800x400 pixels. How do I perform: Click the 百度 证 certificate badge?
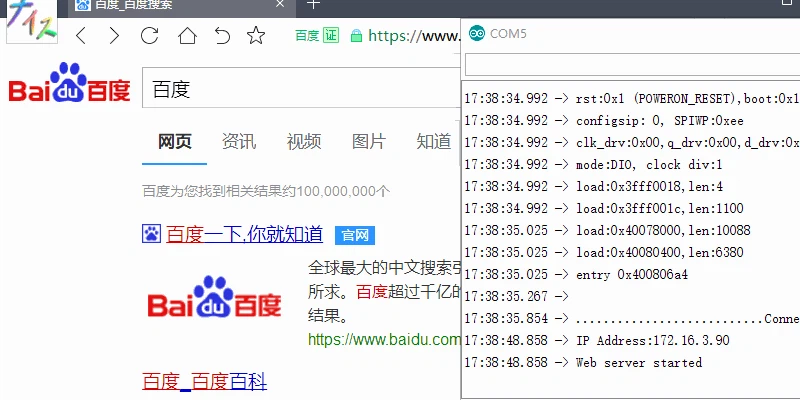317,36
